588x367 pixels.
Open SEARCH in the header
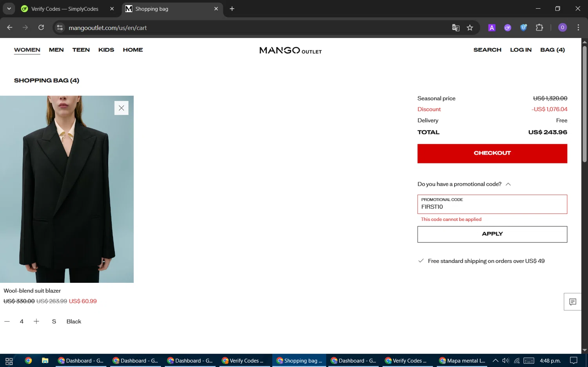pos(487,50)
